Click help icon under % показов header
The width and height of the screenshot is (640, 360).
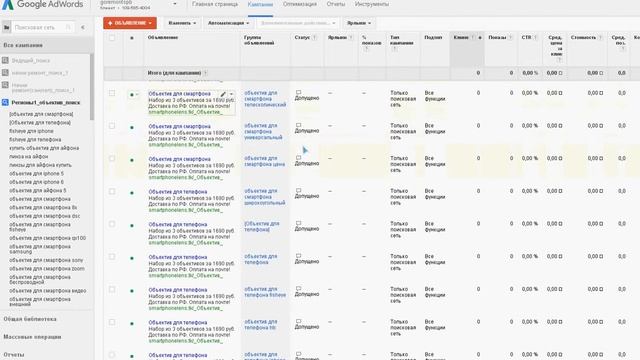366,49
